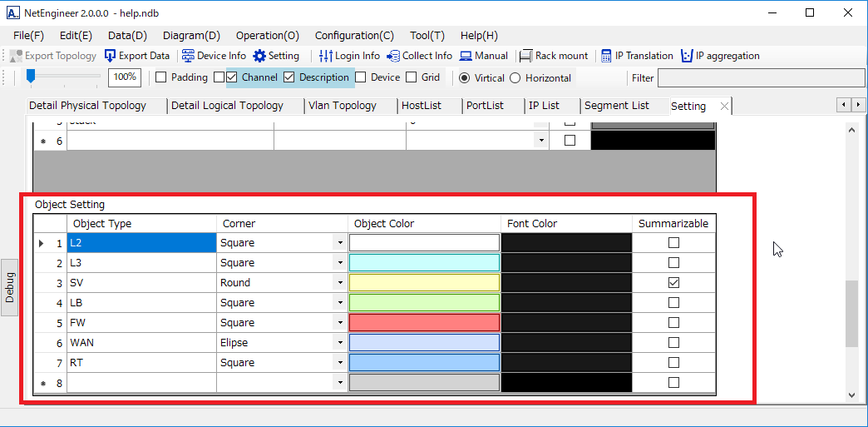The height and width of the screenshot is (427, 868).
Task: Click the Setting gear icon
Action: pos(259,56)
